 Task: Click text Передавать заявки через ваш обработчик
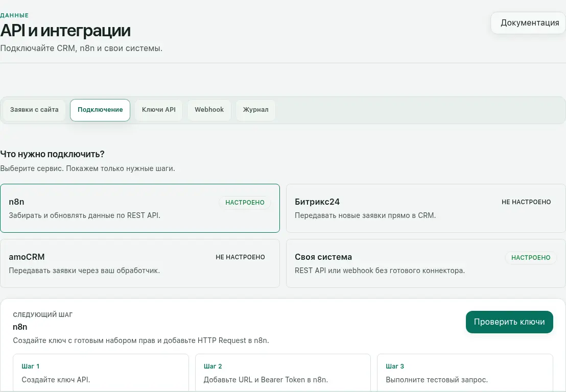(84, 271)
